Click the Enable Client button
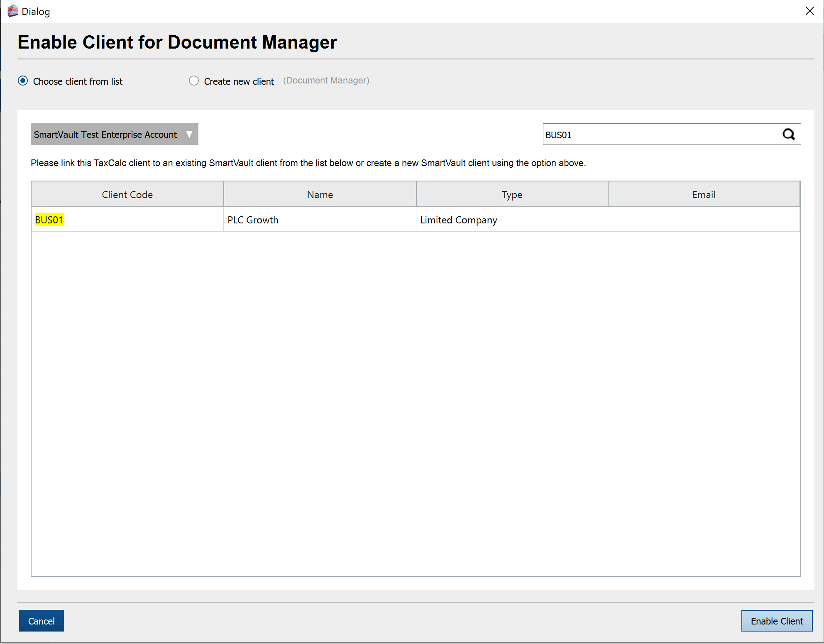 777,621
